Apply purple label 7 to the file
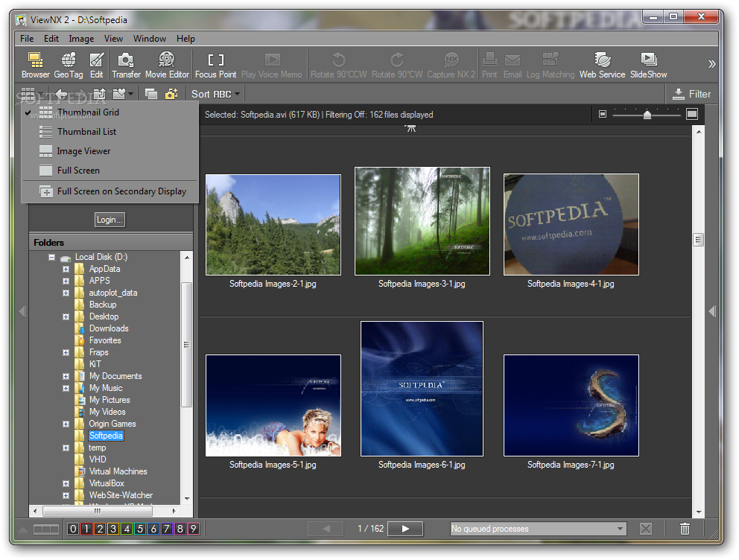Screen dimensions: 739x560 click(x=166, y=529)
